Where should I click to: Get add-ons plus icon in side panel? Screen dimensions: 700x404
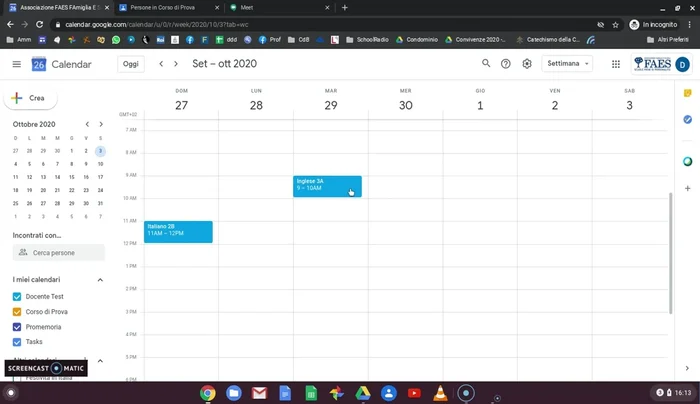click(688, 188)
